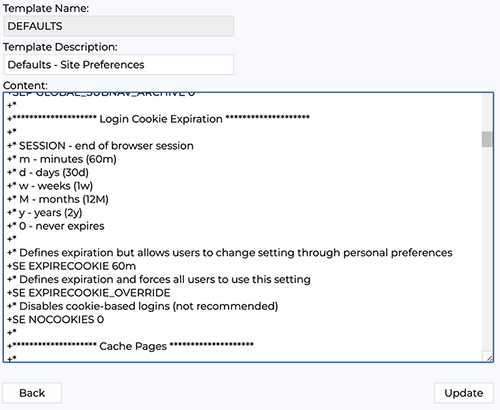500x410 pixels.
Task: Click the m - minutes (60m) line
Action: pyautogui.click(x=62, y=159)
